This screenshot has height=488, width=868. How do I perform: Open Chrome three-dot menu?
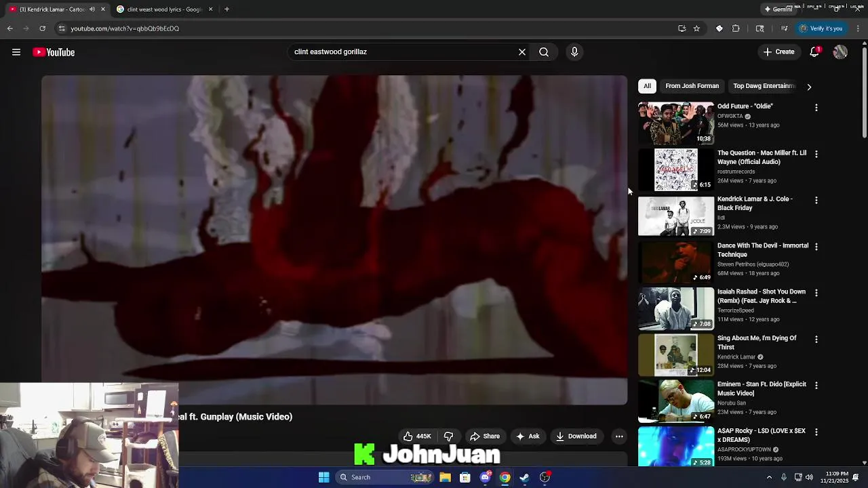point(859,28)
